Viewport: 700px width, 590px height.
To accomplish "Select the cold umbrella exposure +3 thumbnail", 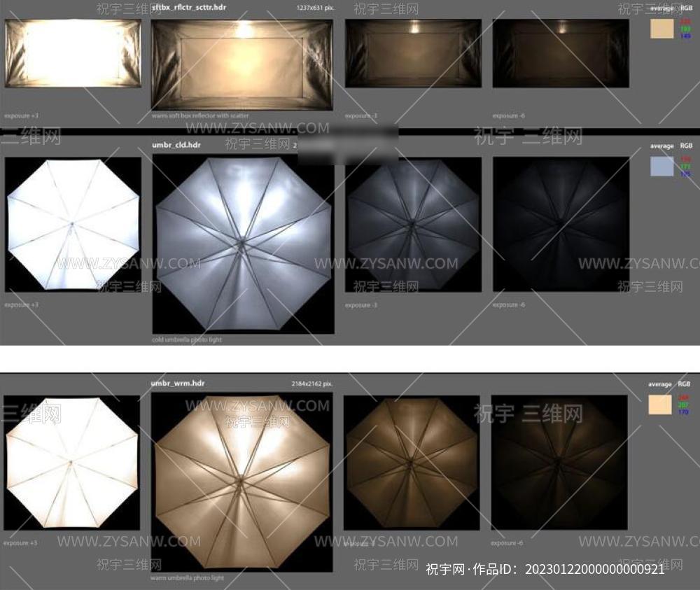I will click(x=73, y=224).
